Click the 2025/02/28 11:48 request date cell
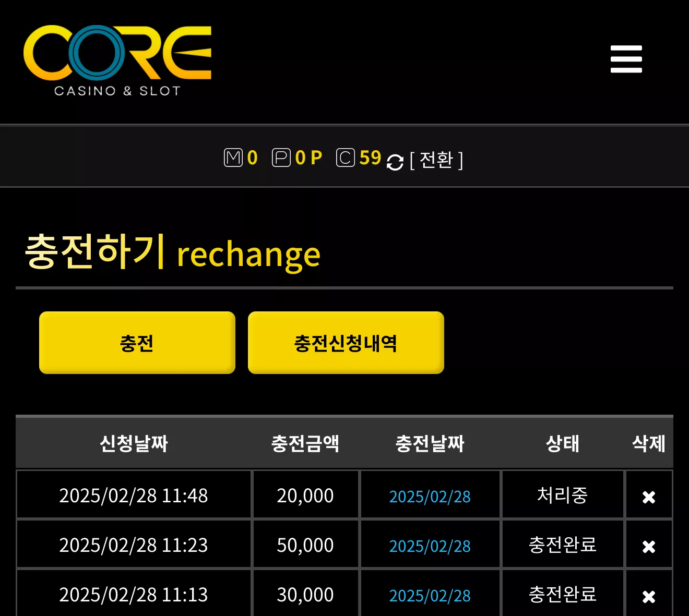Screen dimensions: 689x616 click(134, 494)
